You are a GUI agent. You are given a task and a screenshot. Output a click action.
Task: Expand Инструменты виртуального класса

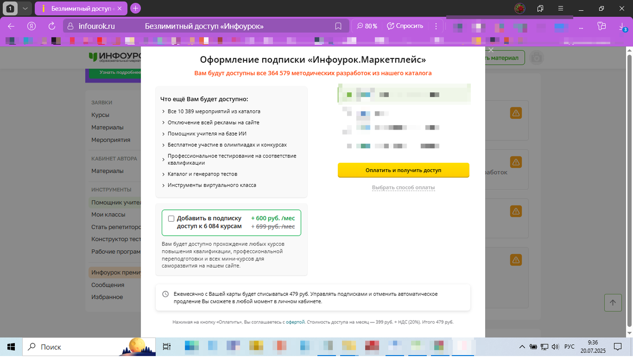tap(209, 185)
